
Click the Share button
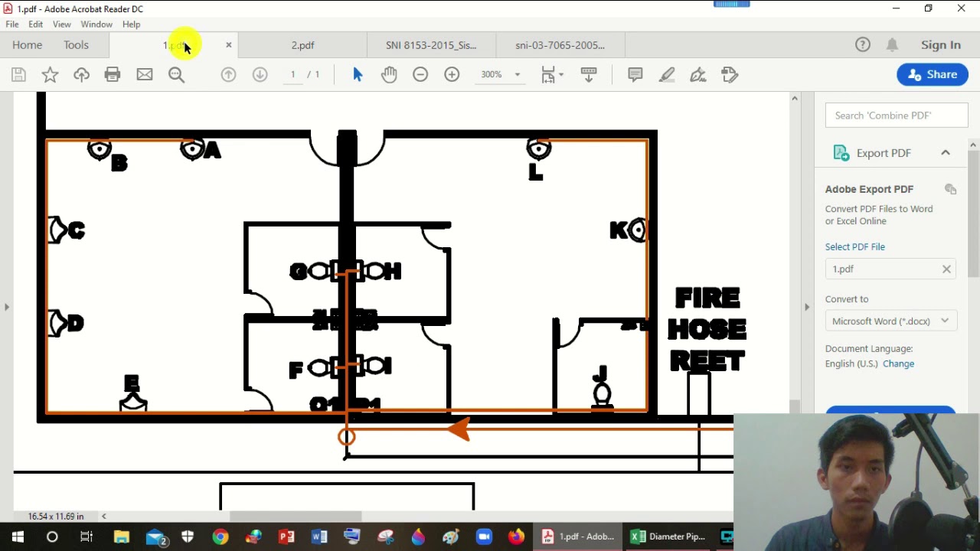coord(933,74)
